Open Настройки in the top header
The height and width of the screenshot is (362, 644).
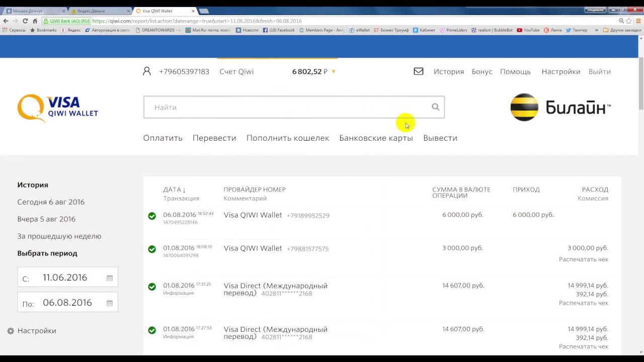pos(561,71)
